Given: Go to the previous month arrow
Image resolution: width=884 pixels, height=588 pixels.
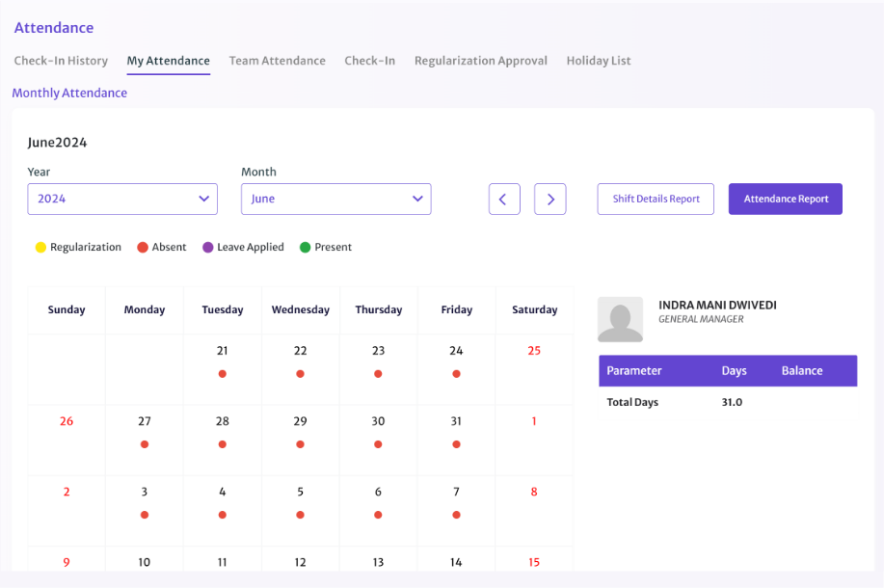Looking at the screenshot, I should pos(504,199).
